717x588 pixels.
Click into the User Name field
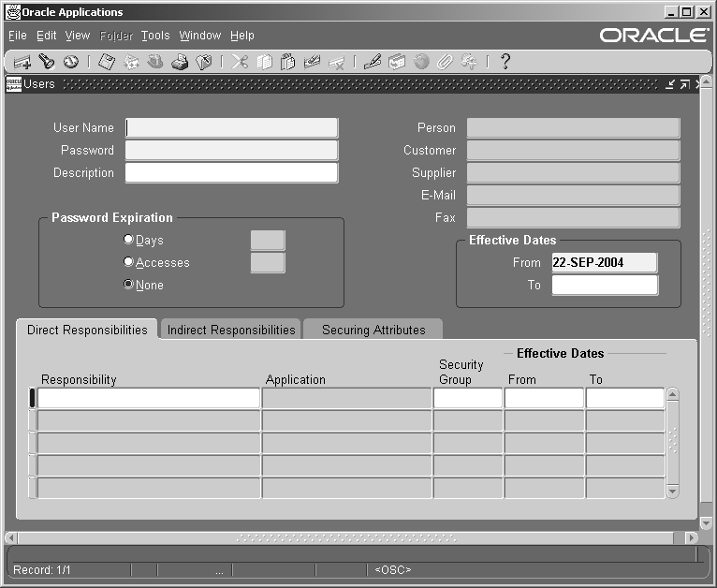232,127
